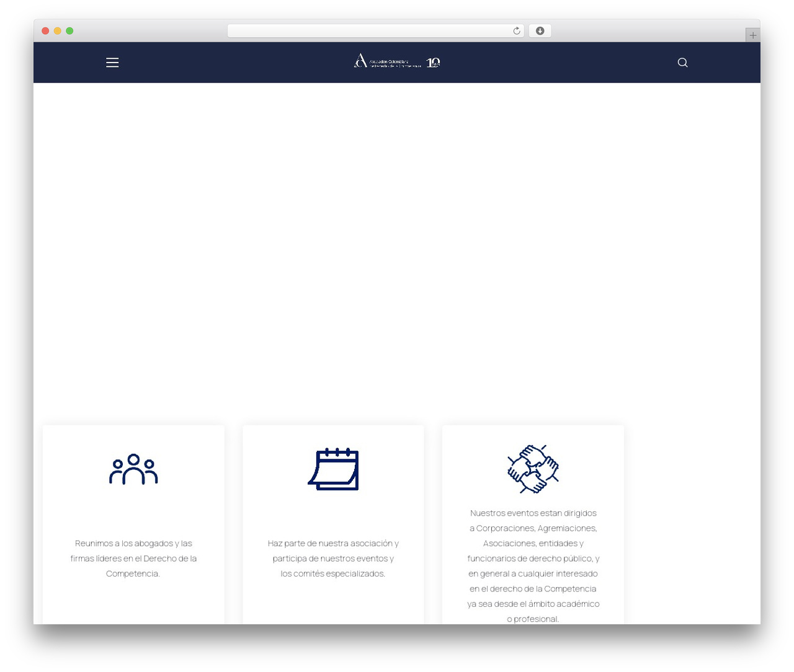
Task: Add a new browser tab
Action: 752,35
